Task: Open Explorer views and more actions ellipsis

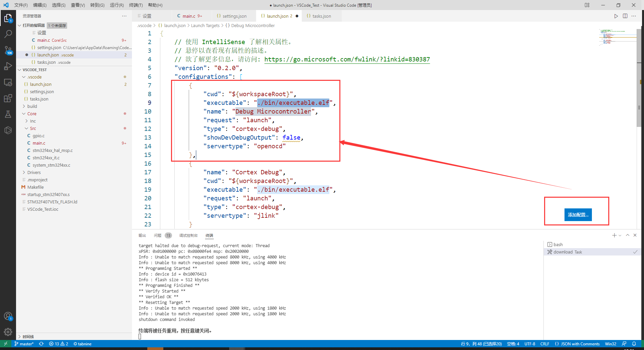Action: 124,16
